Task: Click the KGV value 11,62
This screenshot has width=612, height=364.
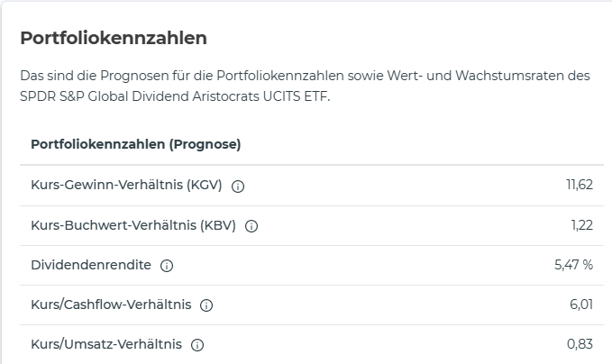Action: click(x=579, y=186)
